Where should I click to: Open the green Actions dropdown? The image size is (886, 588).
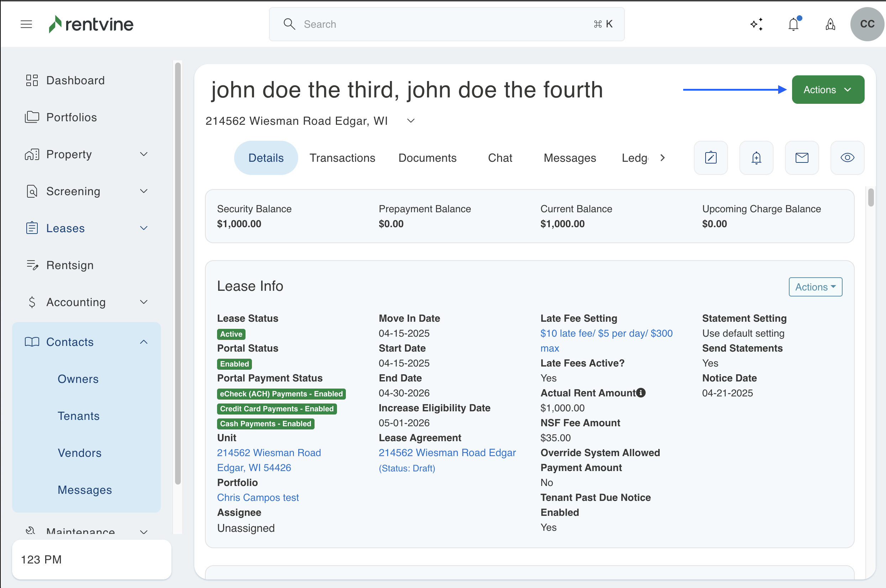[x=827, y=90]
